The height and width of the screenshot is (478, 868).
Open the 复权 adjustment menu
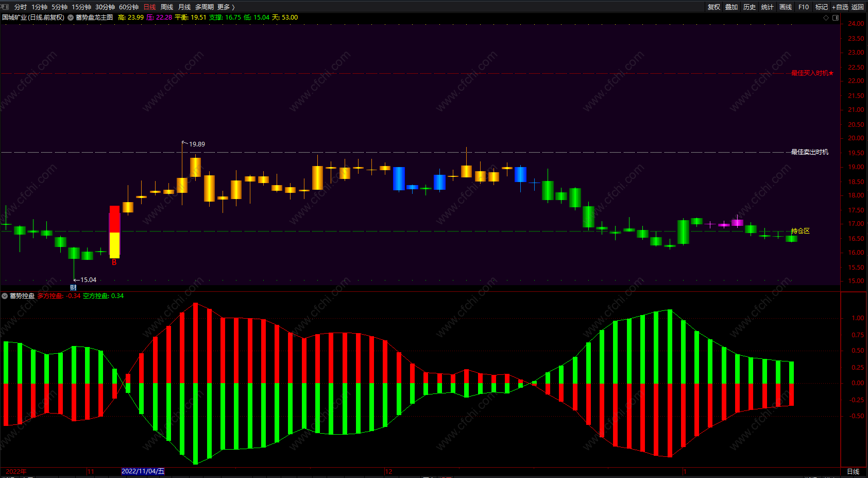click(714, 7)
